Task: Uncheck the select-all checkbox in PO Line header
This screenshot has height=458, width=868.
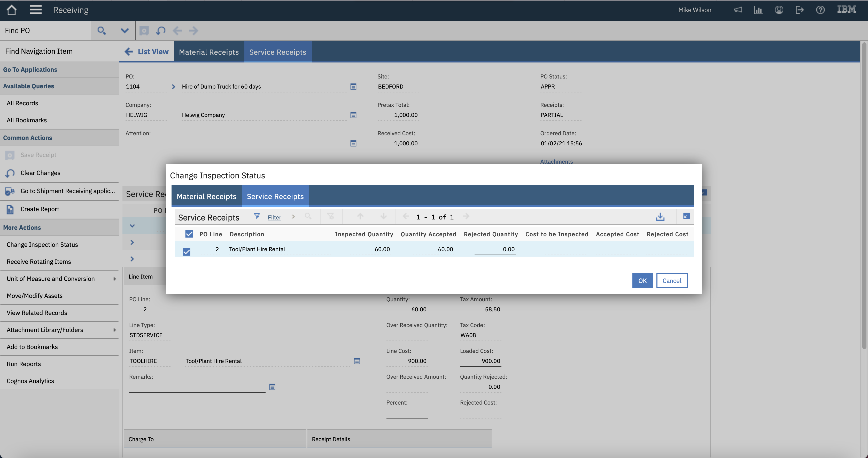Action: pos(189,234)
